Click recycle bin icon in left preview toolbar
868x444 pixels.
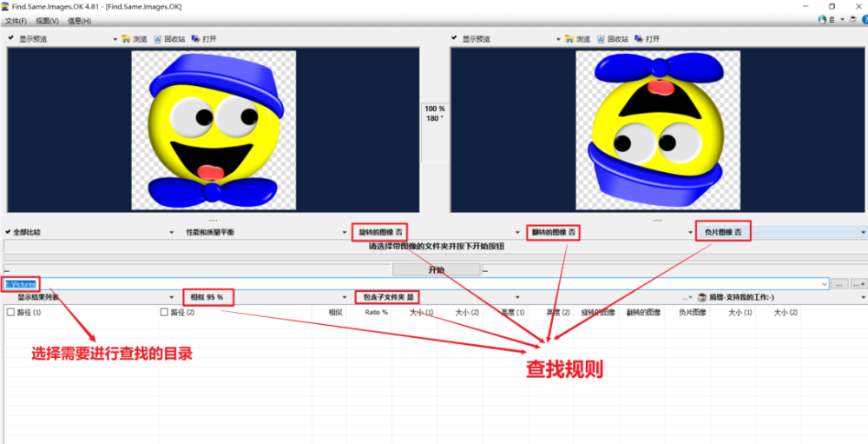tap(158, 39)
